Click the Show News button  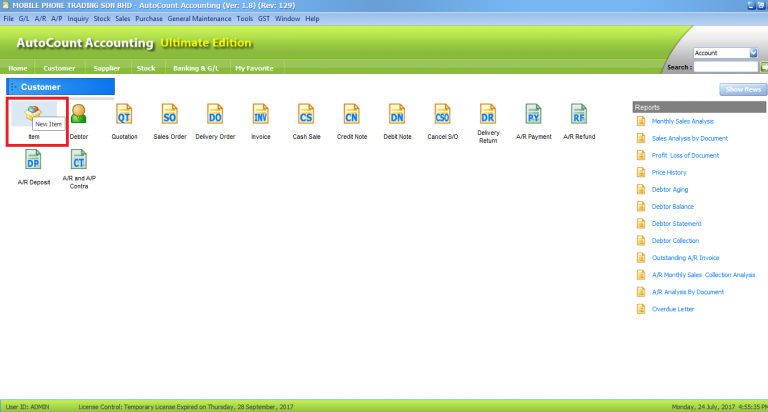[x=743, y=90]
